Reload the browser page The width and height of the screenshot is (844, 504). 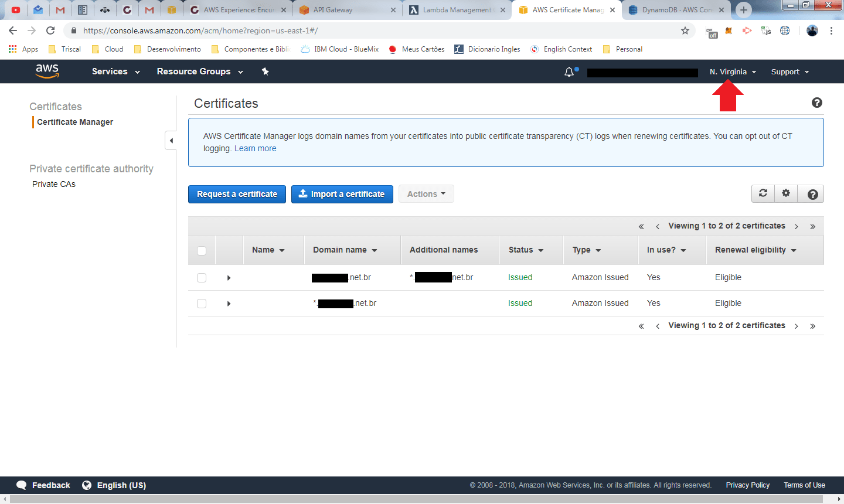tap(50, 30)
